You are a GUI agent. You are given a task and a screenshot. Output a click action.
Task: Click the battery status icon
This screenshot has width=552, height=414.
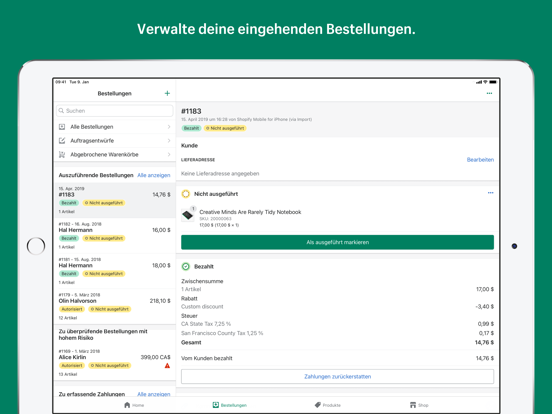[493, 82]
